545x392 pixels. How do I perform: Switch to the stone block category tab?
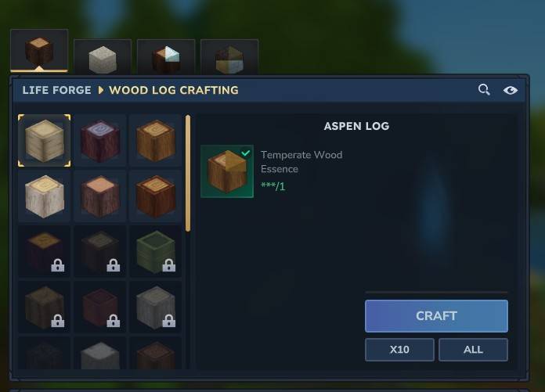point(103,57)
